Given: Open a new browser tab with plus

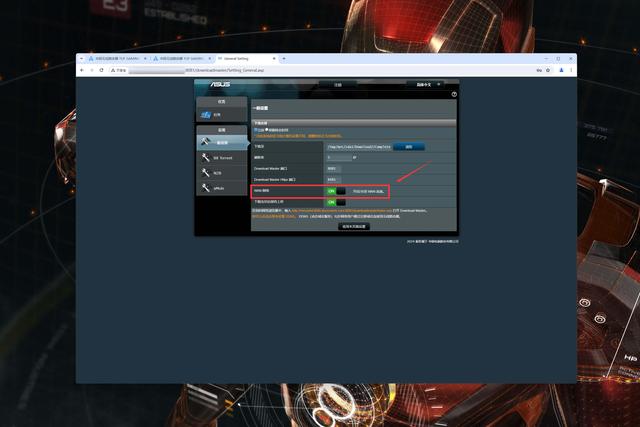Looking at the screenshot, I should (x=284, y=59).
